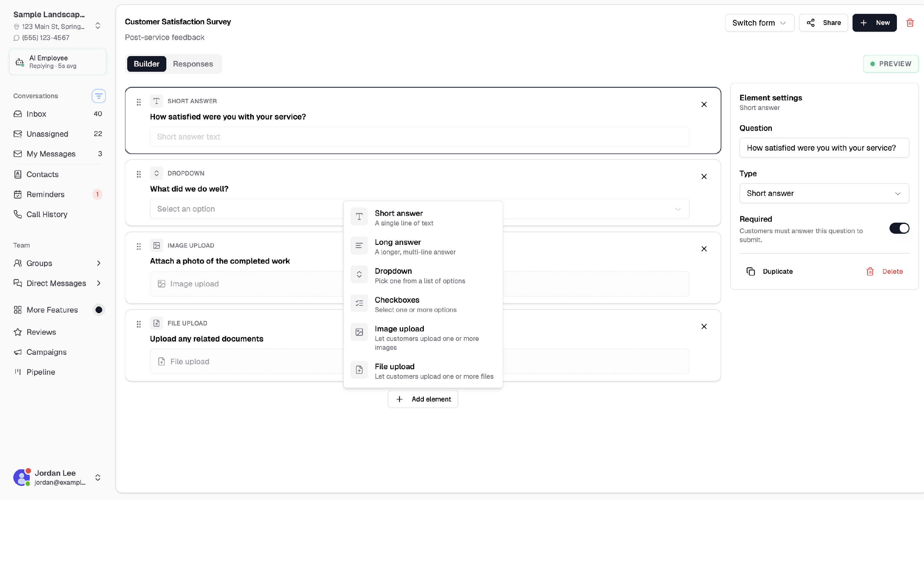924x578 pixels.
Task: Switch to the Builder tab
Action: 146,64
